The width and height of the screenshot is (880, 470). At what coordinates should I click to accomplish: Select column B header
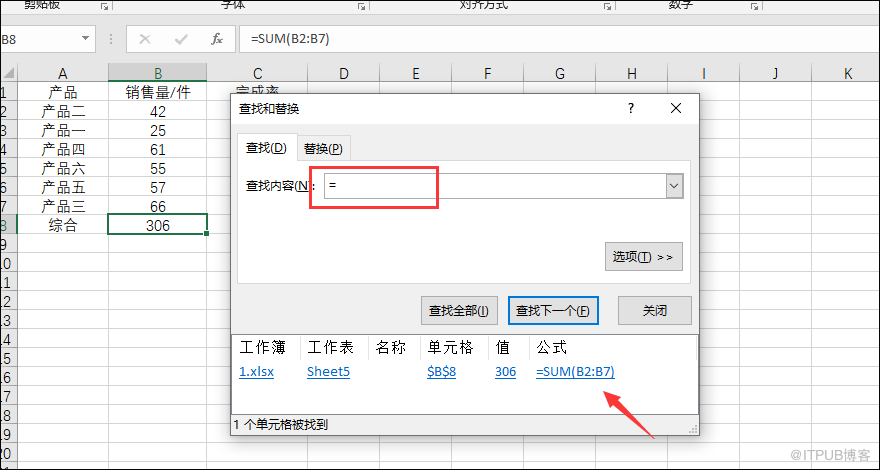coord(158,73)
